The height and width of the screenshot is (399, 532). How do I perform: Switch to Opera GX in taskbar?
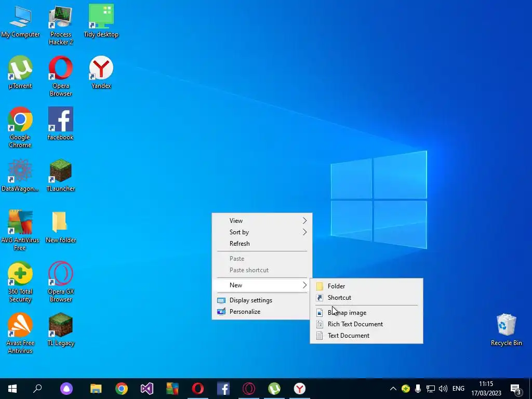[x=249, y=389]
